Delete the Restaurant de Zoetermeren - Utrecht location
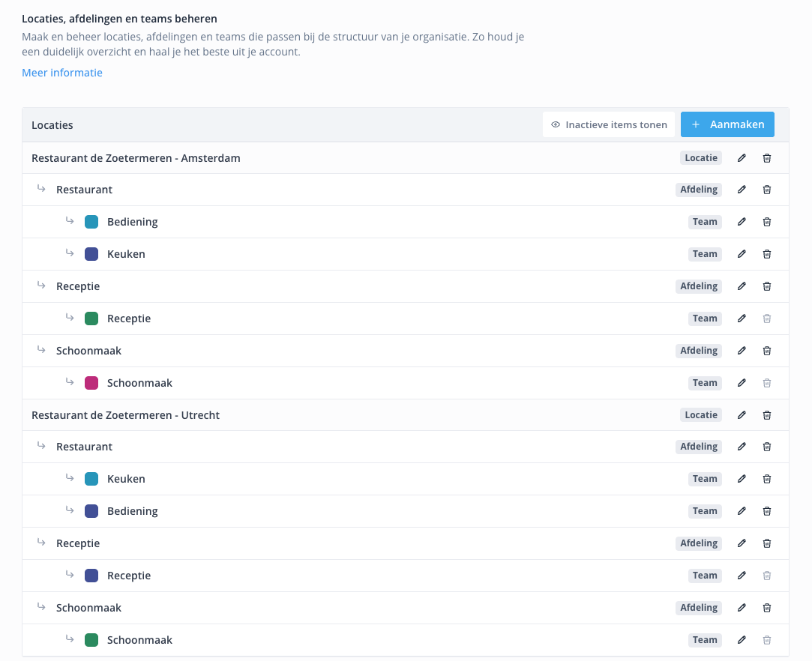 click(x=766, y=415)
